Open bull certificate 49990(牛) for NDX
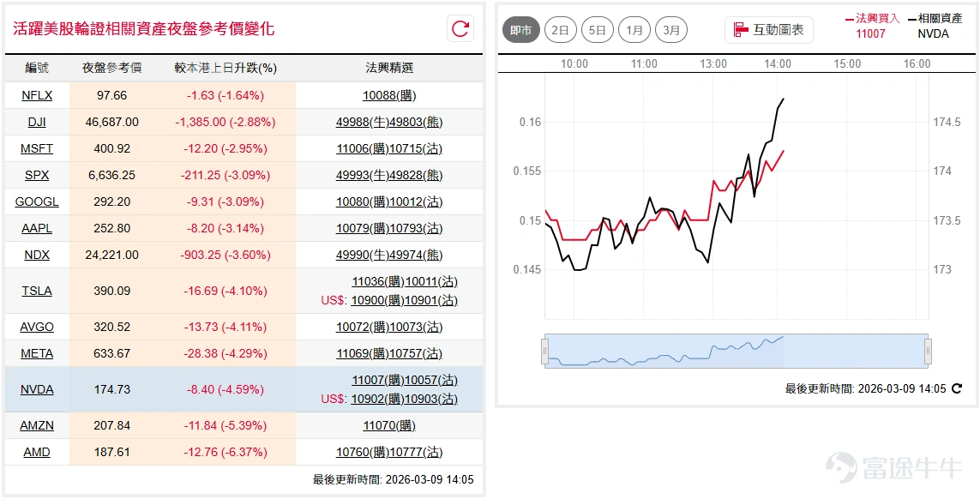 point(363,256)
